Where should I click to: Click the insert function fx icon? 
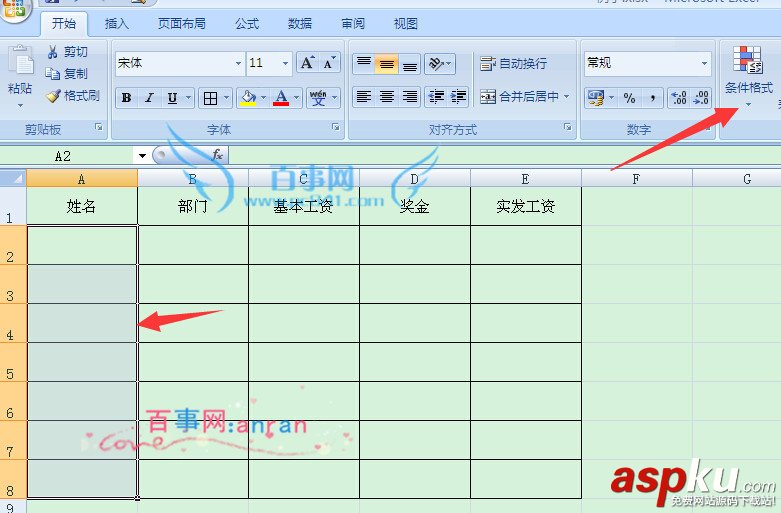pyautogui.click(x=217, y=155)
